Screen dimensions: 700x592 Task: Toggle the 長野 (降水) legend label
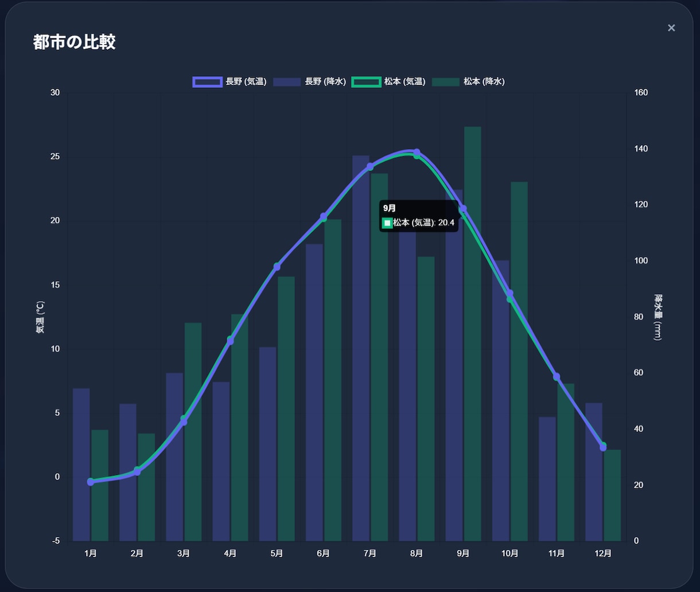click(x=325, y=81)
